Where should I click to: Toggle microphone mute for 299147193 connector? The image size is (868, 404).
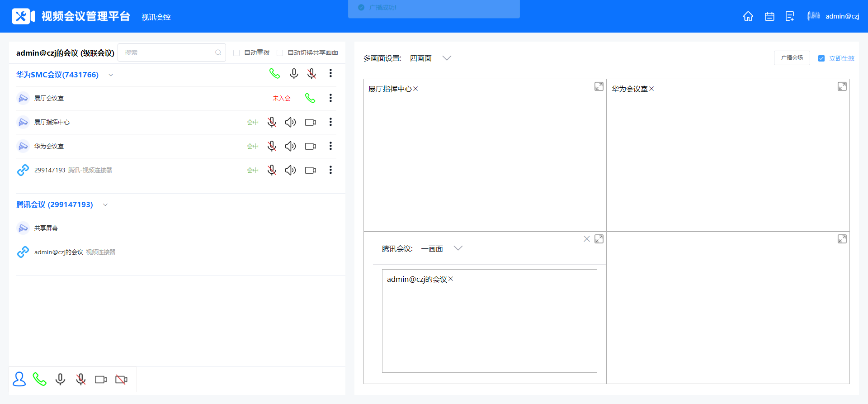pyautogui.click(x=272, y=170)
